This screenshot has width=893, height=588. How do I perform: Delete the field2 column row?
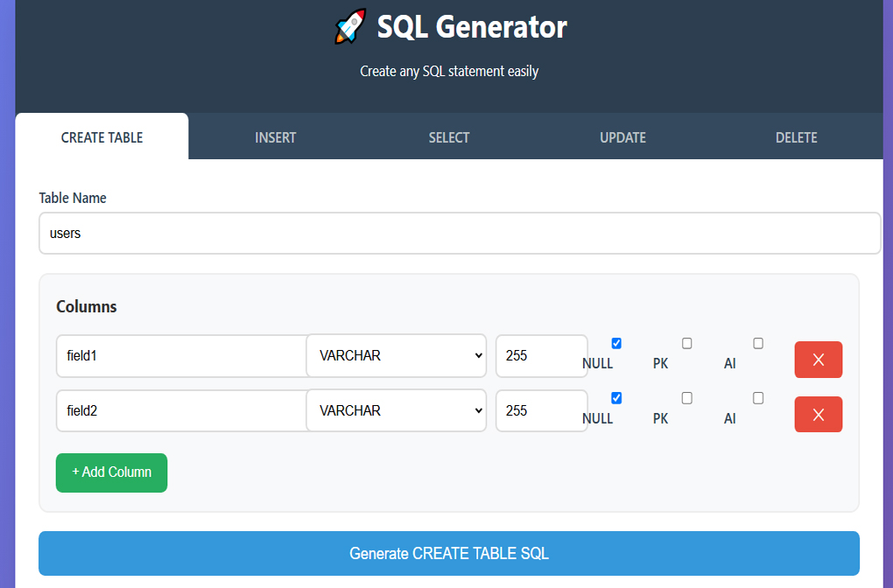click(x=818, y=415)
